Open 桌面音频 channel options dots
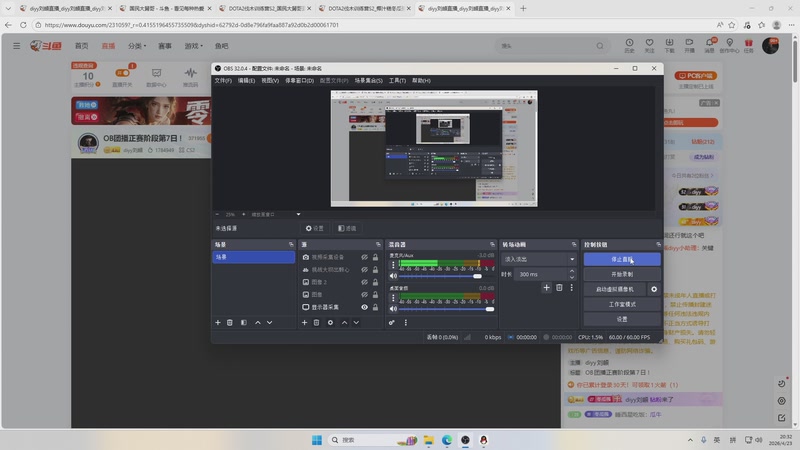The width and height of the screenshot is (800, 450). [x=393, y=298]
